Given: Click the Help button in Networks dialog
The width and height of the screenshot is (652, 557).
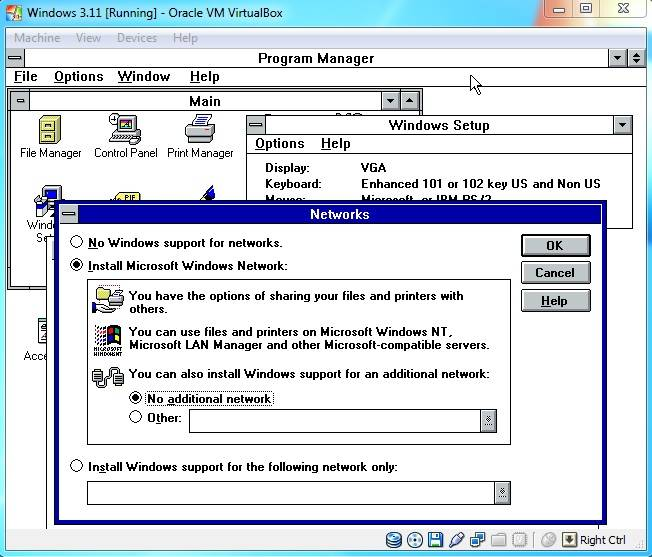Looking at the screenshot, I should tap(555, 301).
